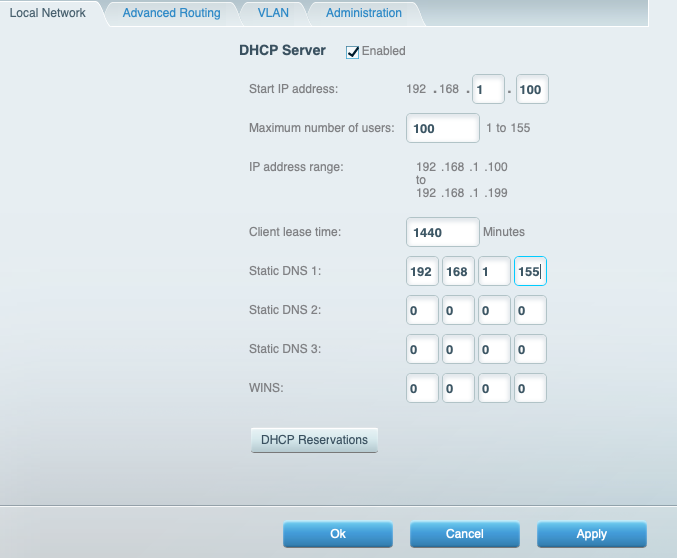Image resolution: width=678 pixels, height=558 pixels.
Task: Click the 'Static DNS 3:' label
Action: [x=285, y=349]
